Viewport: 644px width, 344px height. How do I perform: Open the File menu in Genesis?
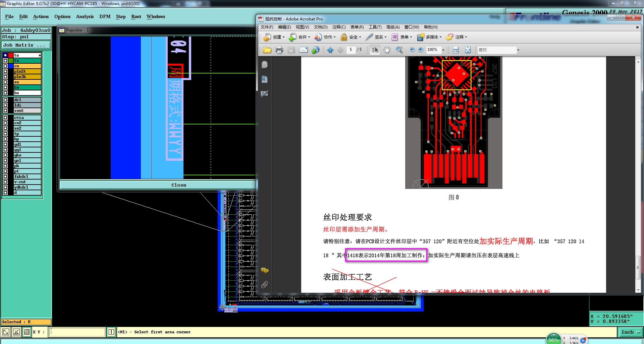coord(9,17)
